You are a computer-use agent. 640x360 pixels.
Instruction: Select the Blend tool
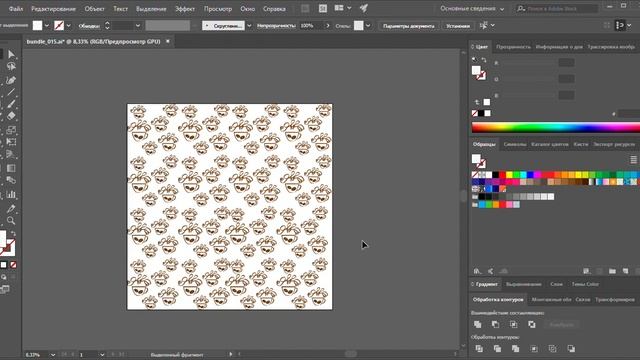tap(11, 180)
